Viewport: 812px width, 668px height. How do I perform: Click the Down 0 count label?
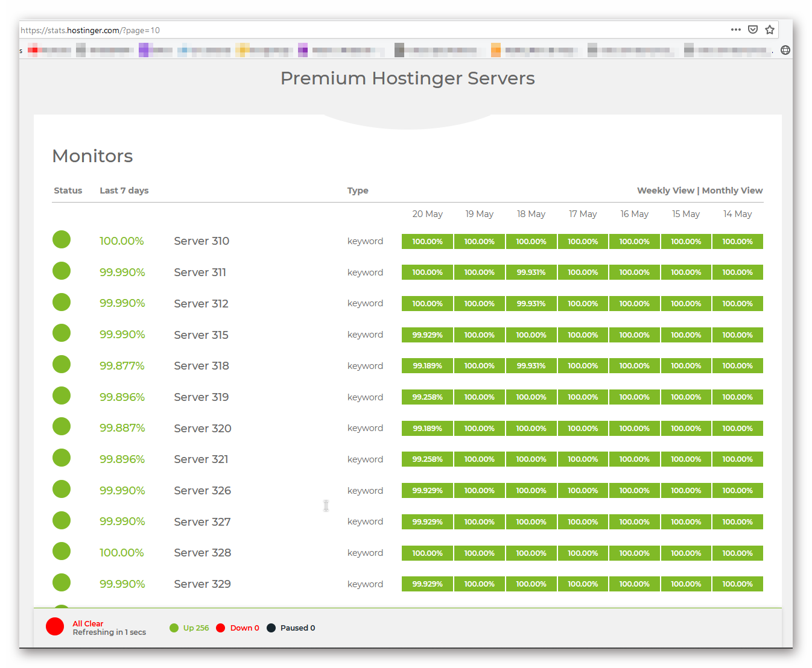245,628
